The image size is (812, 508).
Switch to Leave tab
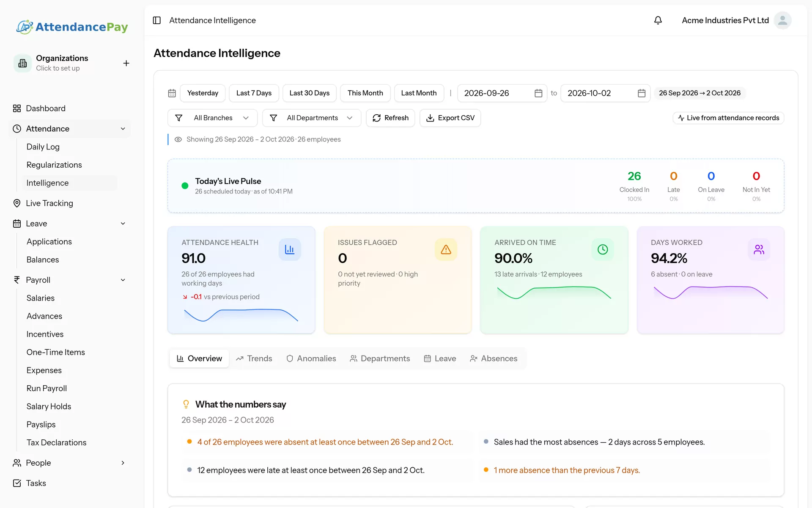click(440, 359)
